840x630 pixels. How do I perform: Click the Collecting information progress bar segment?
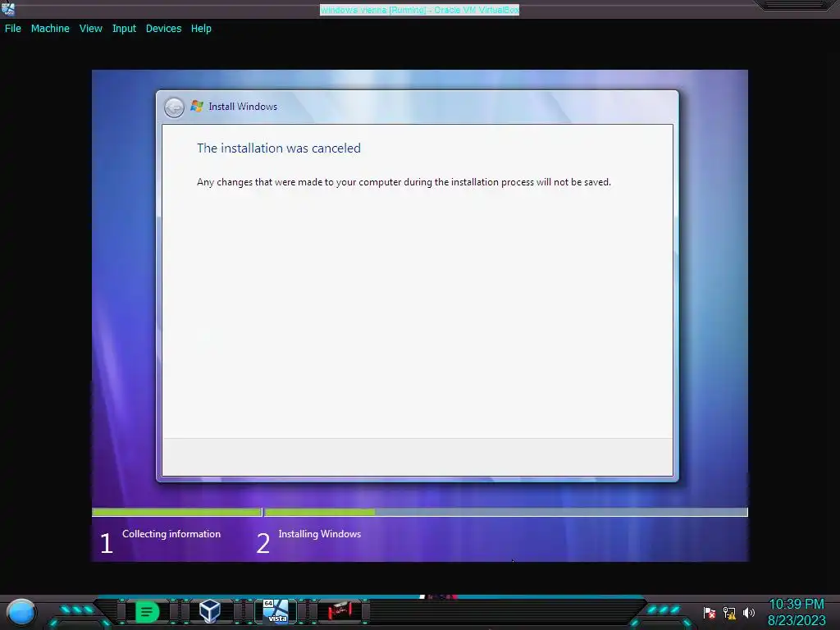pos(177,512)
